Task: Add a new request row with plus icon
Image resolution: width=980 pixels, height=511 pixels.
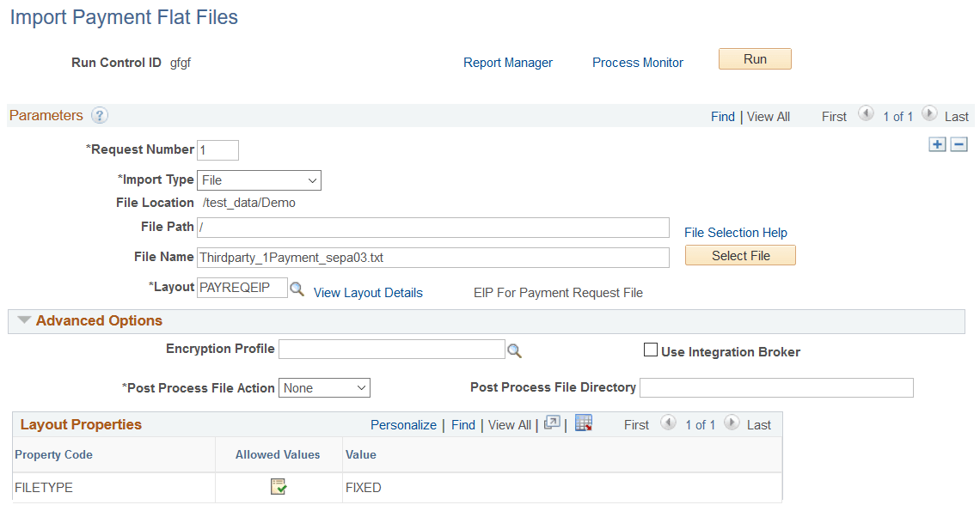Action: (937, 144)
